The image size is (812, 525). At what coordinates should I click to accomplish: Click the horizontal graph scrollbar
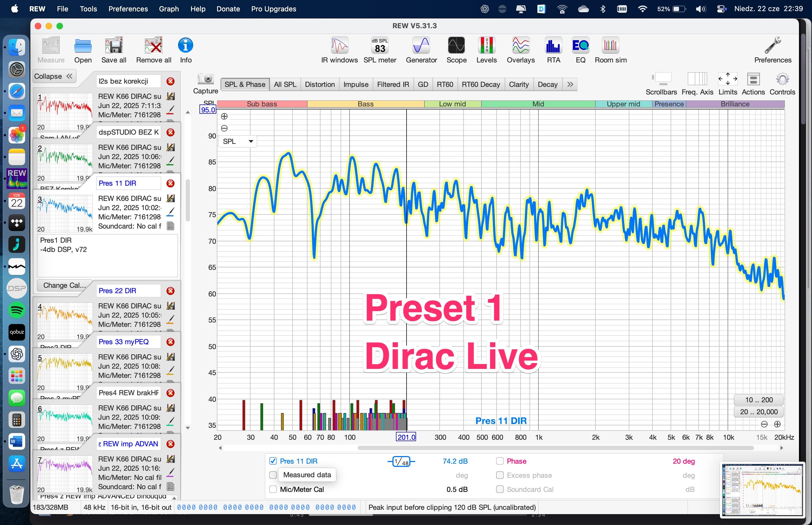[556, 448]
